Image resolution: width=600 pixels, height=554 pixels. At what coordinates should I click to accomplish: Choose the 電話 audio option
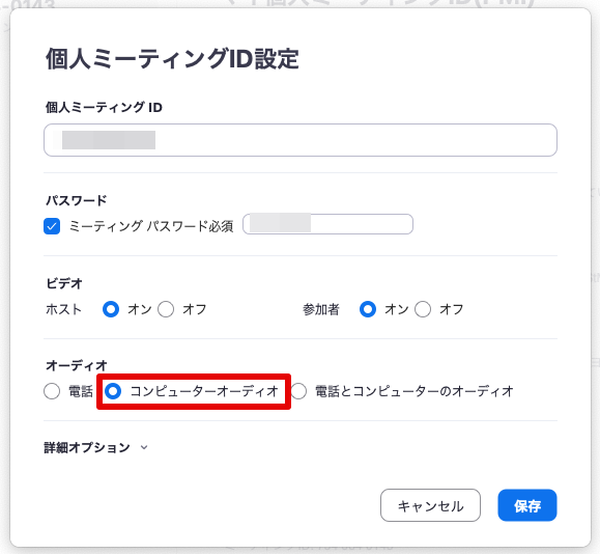point(53,392)
